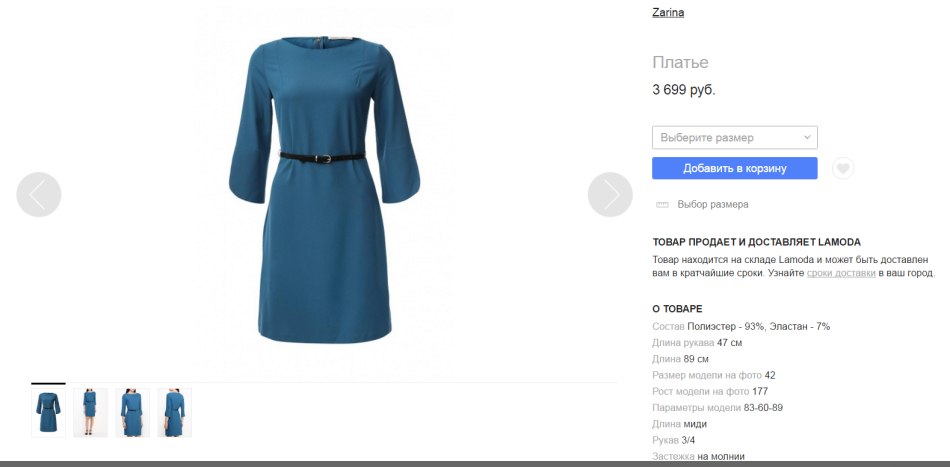Click the О ТОВАРЕ section heading
Image resolution: width=950 pixels, height=467 pixels.
click(x=677, y=309)
